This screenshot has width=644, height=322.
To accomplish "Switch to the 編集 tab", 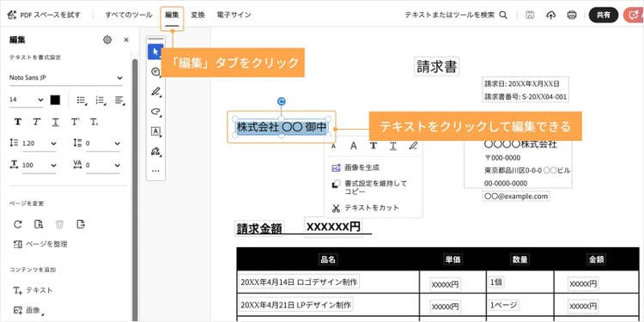I will pos(172,15).
